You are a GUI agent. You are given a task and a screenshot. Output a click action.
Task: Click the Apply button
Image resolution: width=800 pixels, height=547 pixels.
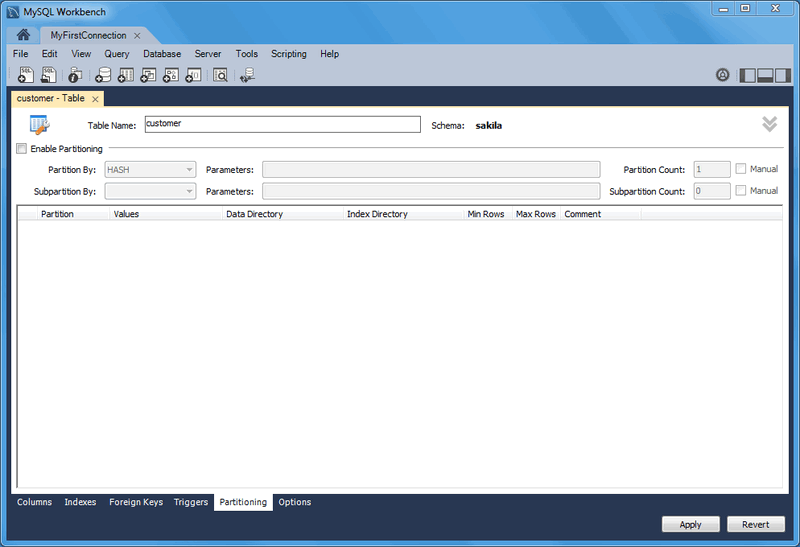tap(690, 525)
